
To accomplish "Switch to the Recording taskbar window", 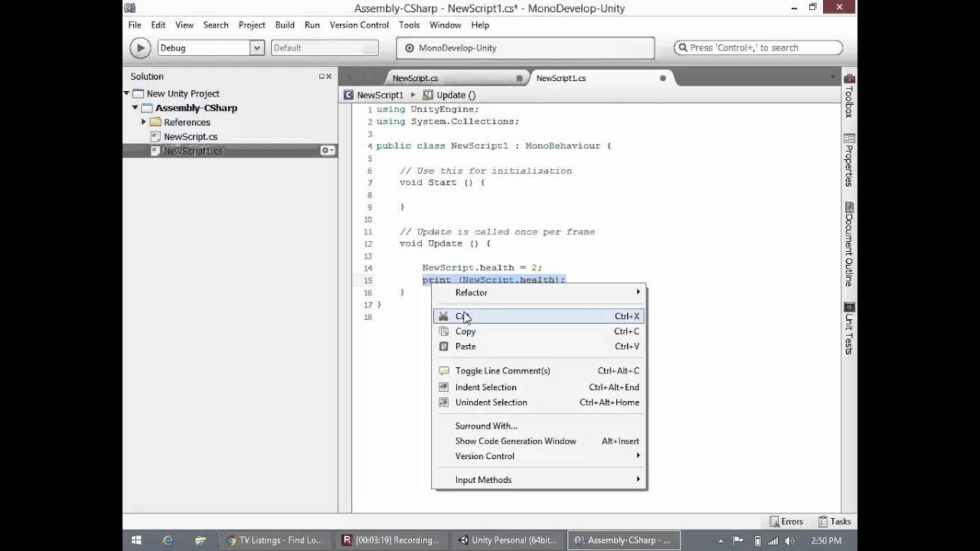I will click(x=391, y=540).
